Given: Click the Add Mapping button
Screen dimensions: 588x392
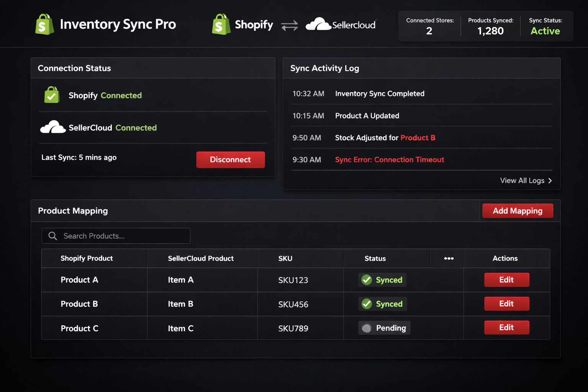Looking at the screenshot, I should (x=518, y=211).
